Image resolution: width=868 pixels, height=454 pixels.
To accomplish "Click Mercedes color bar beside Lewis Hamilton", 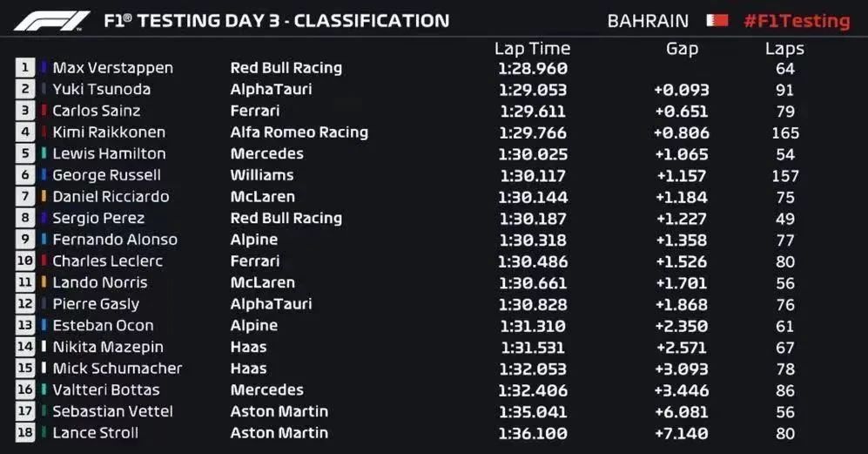I will tap(44, 153).
